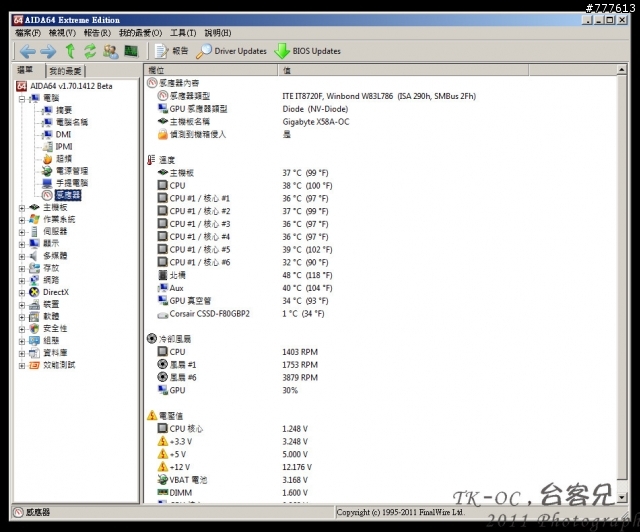Click the fan #6 icon
Viewport: 640px width, 532px height.
click(x=162, y=377)
